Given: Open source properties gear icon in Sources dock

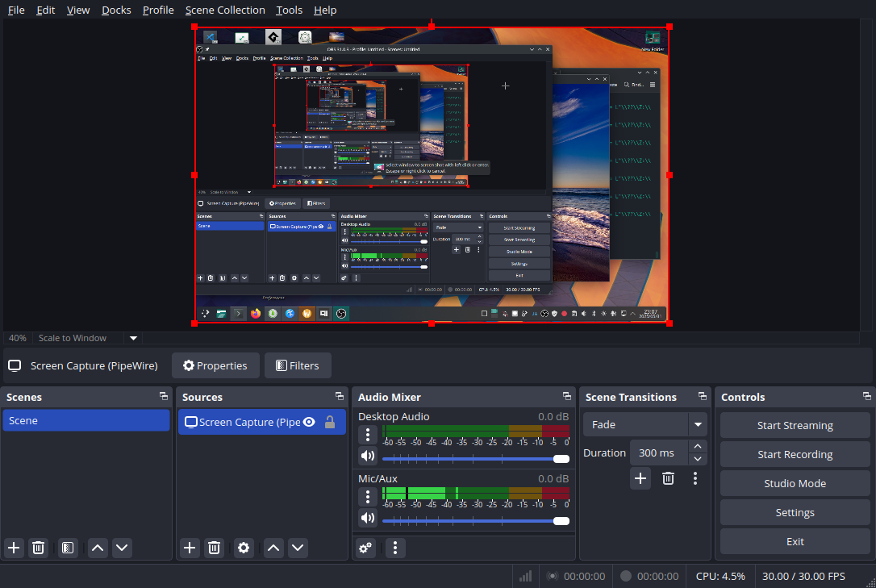Looking at the screenshot, I should pyautogui.click(x=244, y=548).
